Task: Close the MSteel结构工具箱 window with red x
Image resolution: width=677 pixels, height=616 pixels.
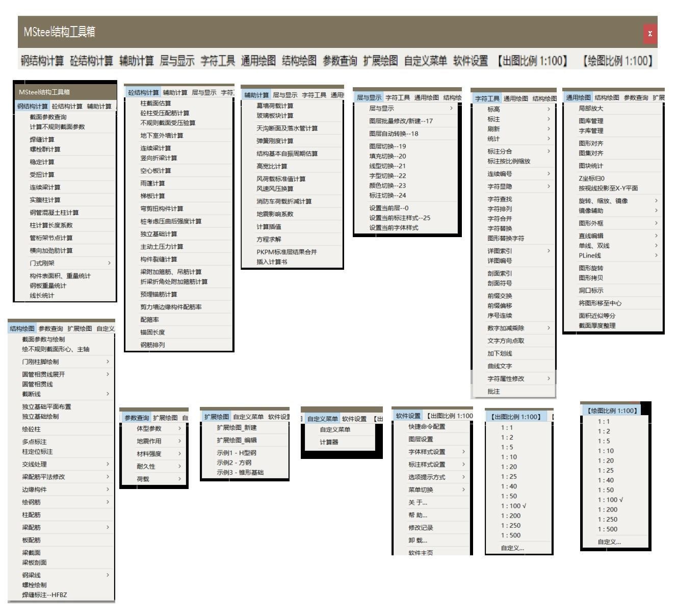Action: tap(649, 34)
